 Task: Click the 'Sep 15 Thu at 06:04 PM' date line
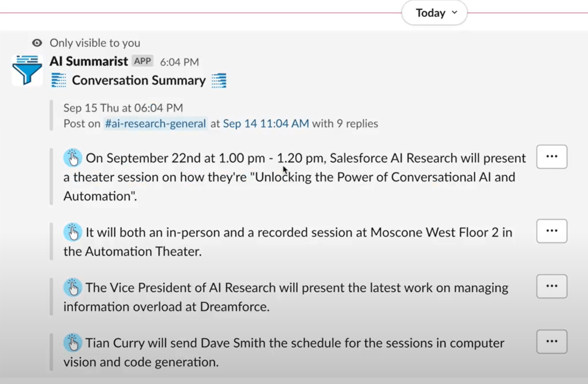pyautogui.click(x=123, y=108)
